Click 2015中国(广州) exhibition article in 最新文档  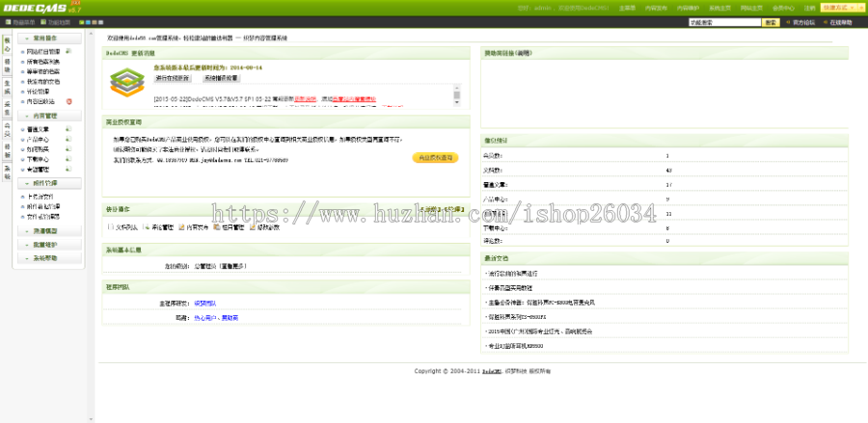540,331
